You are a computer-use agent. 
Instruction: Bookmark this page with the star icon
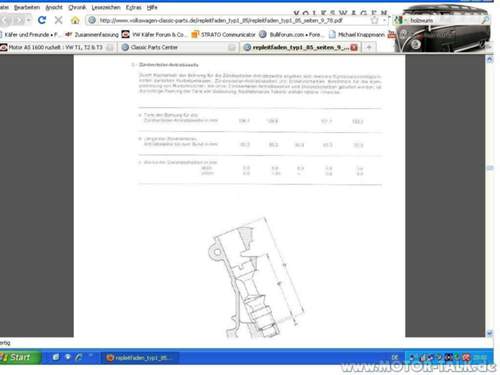[375, 20]
